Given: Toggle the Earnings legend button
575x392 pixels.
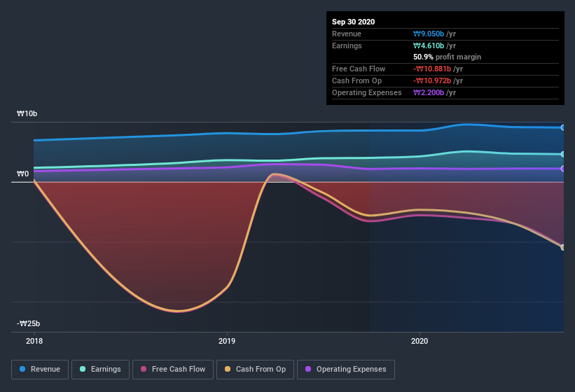Looking at the screenshot, I should coord(100,370).
